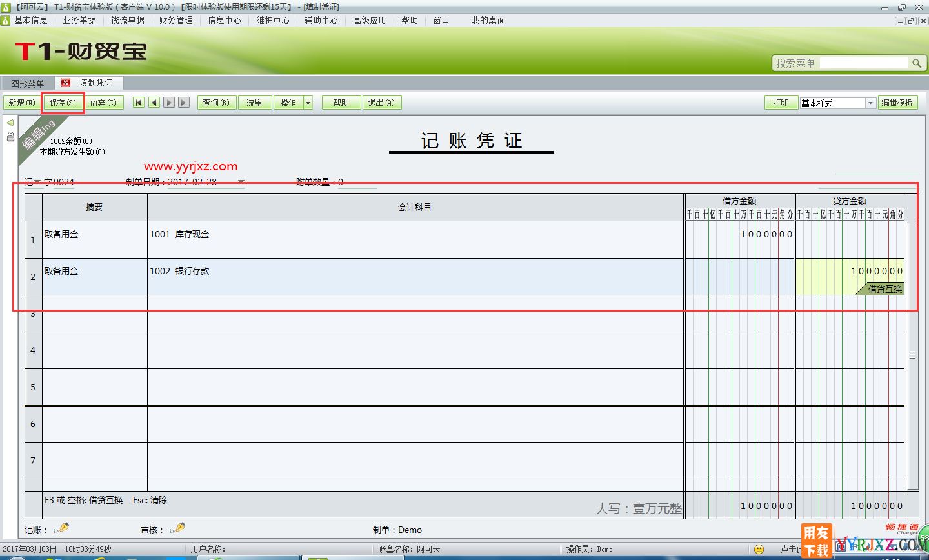Select row 2 summary cell 取备用金

pyautogui.click(x=95, y=277)
